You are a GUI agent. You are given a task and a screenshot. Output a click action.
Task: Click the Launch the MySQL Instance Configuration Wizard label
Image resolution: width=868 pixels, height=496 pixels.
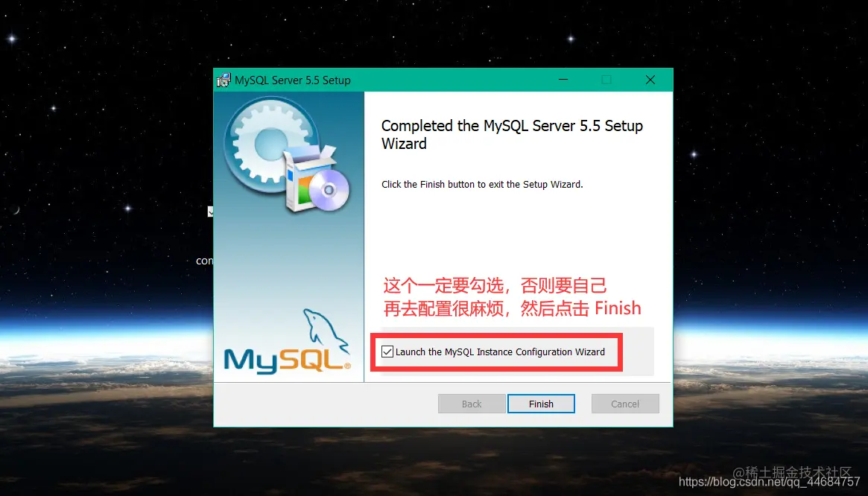tap(500, 352)
